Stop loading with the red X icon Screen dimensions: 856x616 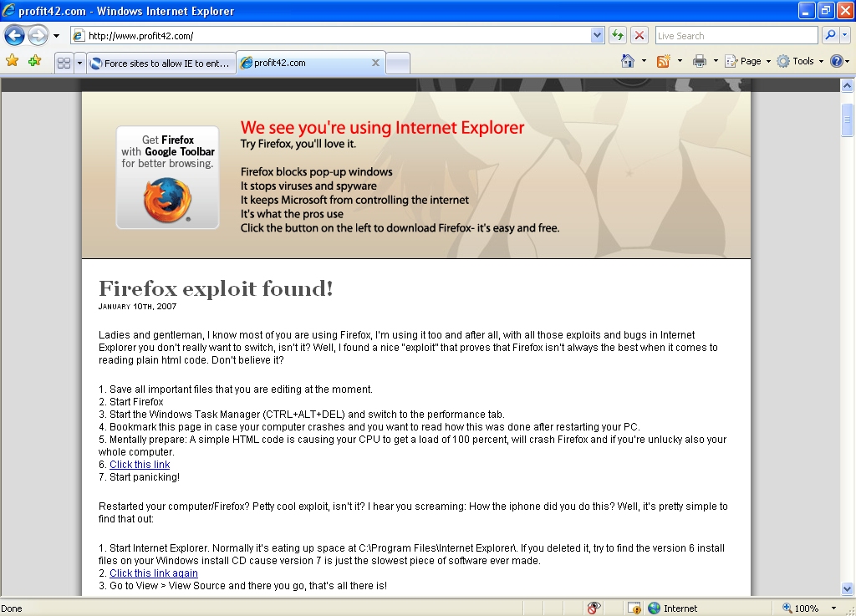pos(639,36)
